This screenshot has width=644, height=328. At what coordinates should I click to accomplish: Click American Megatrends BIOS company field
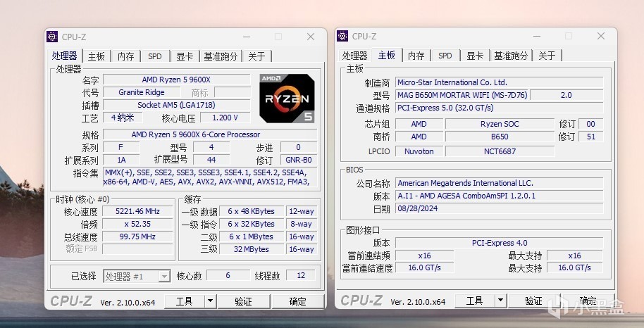click(x=499, y=183)
